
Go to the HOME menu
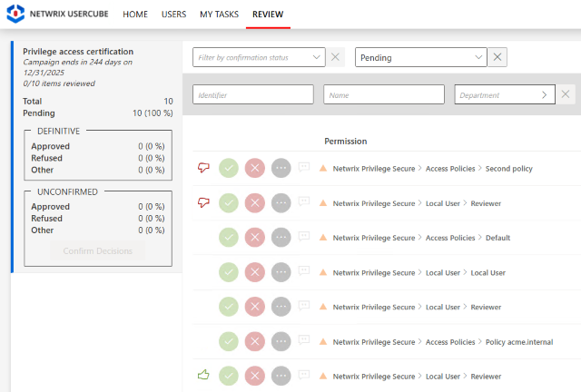[135, 15]
